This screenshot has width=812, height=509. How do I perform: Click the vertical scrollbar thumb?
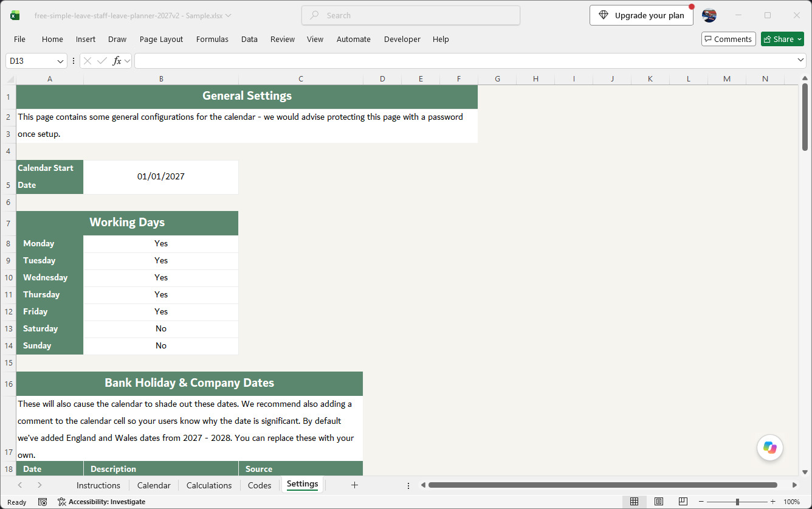pyautogui.click(x=805, y=117)
